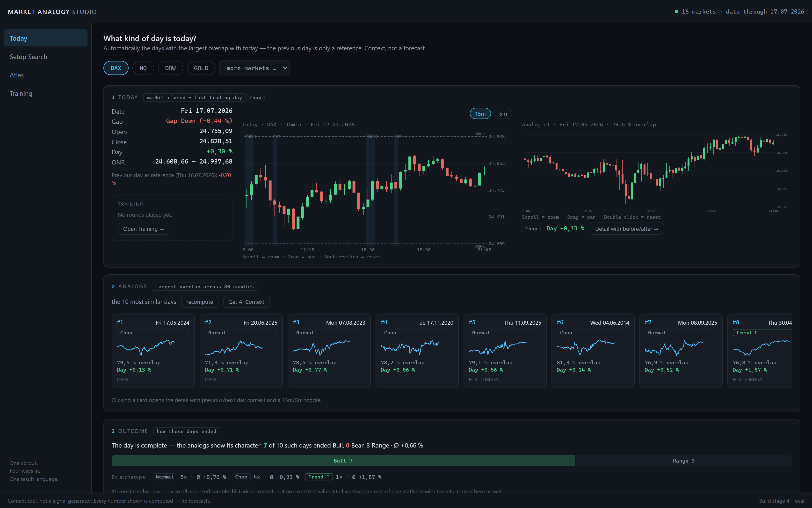Go to the Atlas section

(46, 75)
